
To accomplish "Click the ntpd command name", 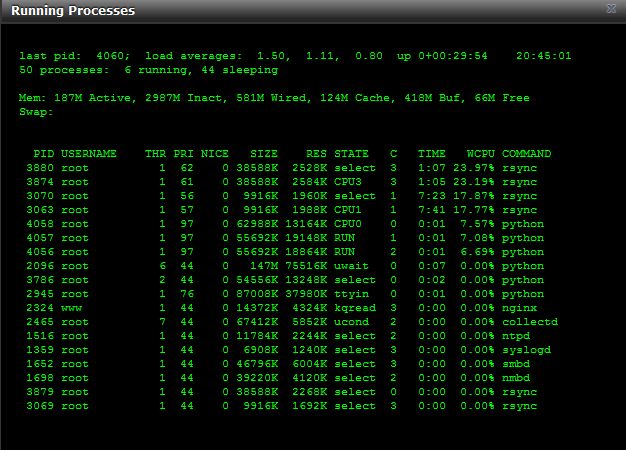I will point(516,336).
